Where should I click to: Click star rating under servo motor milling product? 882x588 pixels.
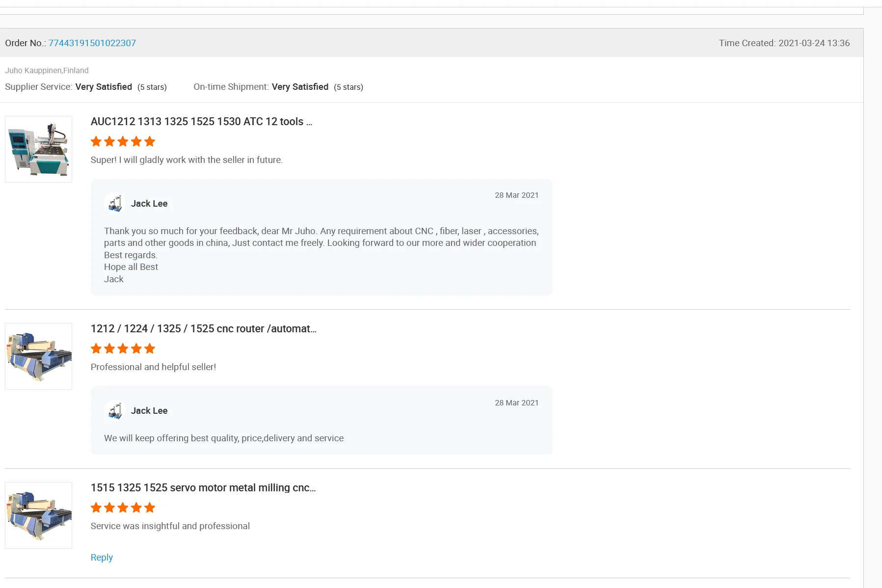click(123, 508)
